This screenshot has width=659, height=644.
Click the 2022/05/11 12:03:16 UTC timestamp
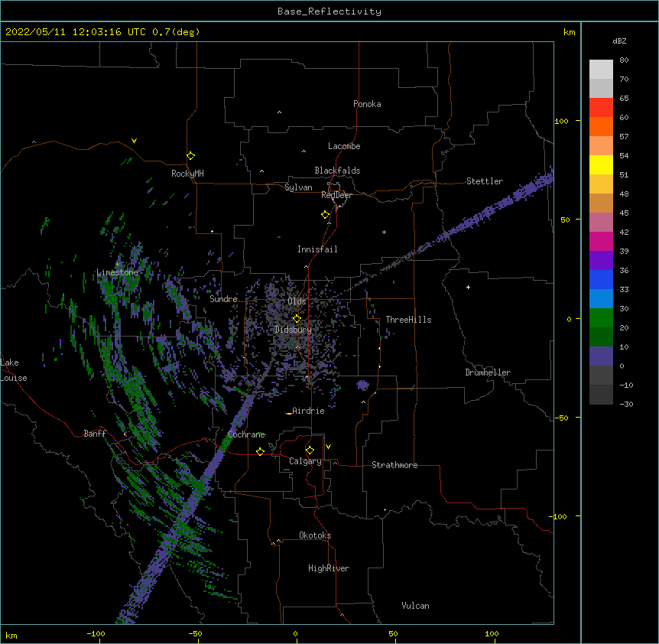pos(102,32)
